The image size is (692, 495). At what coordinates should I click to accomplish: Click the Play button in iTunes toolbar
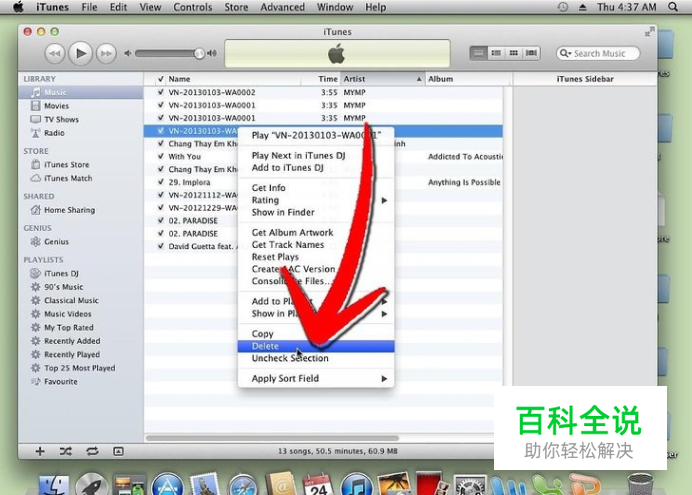tap(81, 53)
